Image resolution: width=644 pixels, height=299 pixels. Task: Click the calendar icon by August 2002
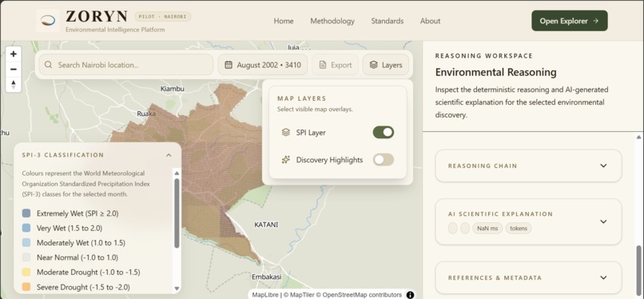point(229,65)
